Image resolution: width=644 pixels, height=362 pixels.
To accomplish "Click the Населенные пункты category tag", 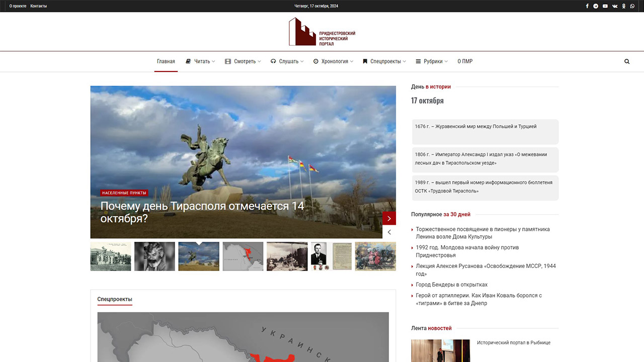I will coord(124,193).
